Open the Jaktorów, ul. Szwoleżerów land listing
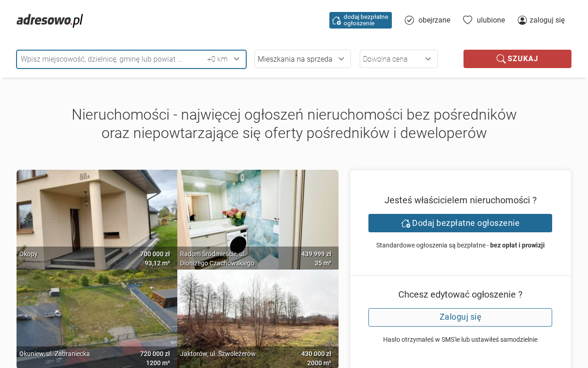The height and width of the screenshot is (368, 588). pos(258,313)
